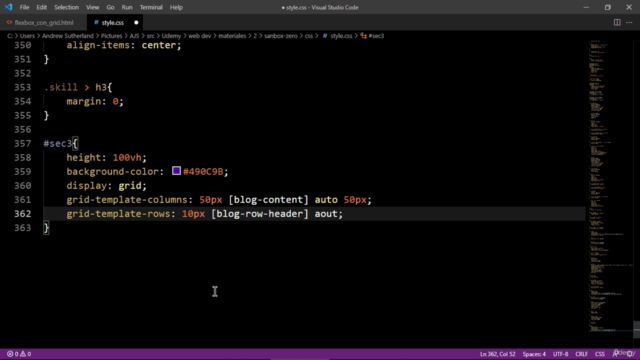This screenshot has width=640, height=360.
Task: Click the #sec3 symbol breadcrumb
Action: pos(372,36)
